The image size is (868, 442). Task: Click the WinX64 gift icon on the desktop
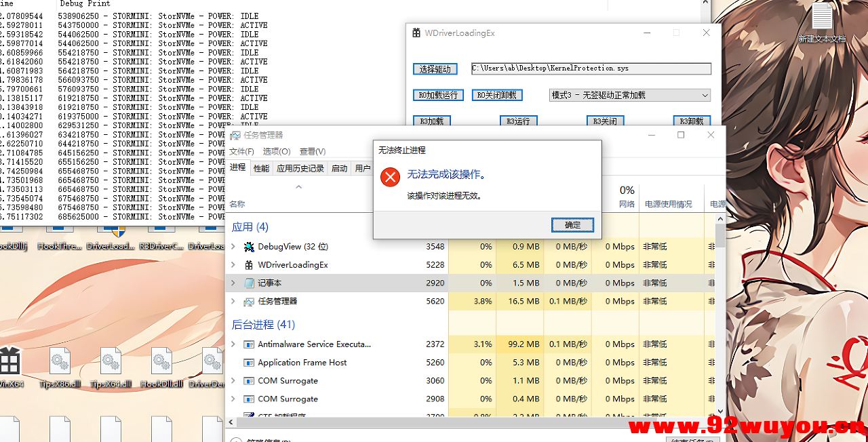click(x=9, y=361)
